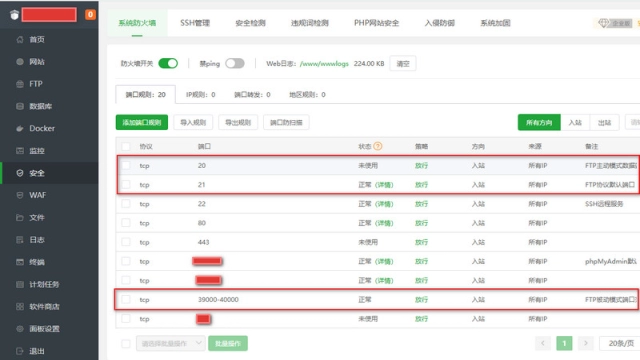Click the logout icon beside 退出

[x=20, y=351]
